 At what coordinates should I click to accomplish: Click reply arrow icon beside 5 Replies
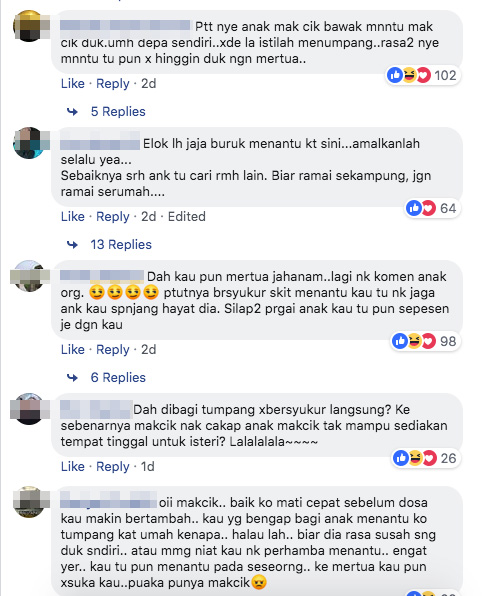point(72,112)
